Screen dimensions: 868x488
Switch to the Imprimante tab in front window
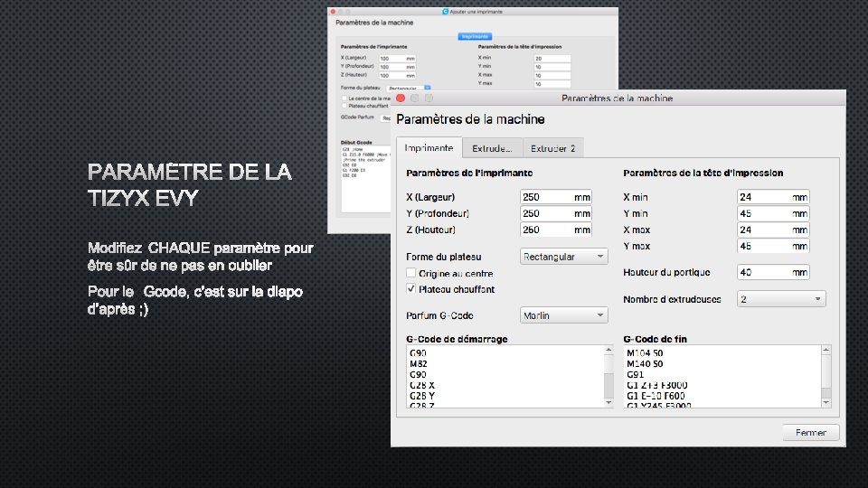pos(429,147)
